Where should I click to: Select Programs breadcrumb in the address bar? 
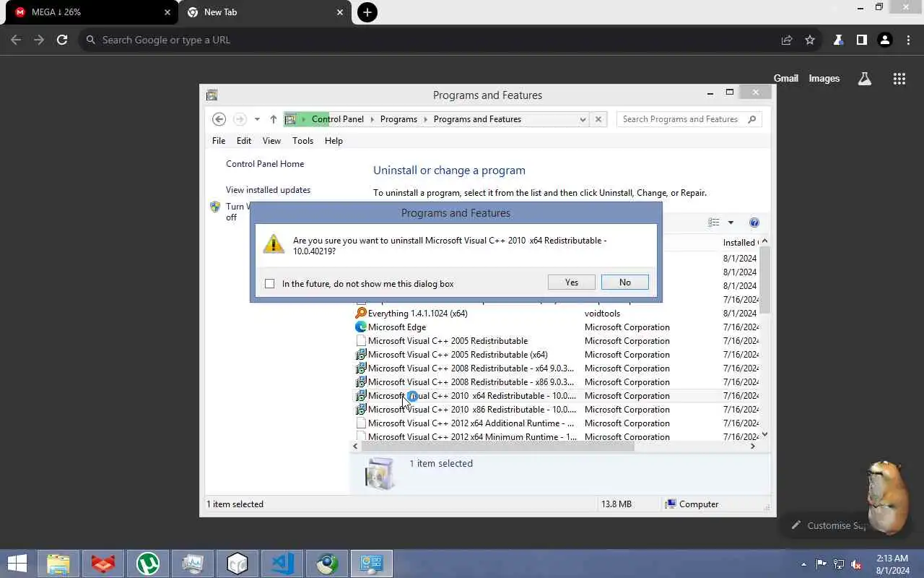pyautogui.click(x=398, y=119)
